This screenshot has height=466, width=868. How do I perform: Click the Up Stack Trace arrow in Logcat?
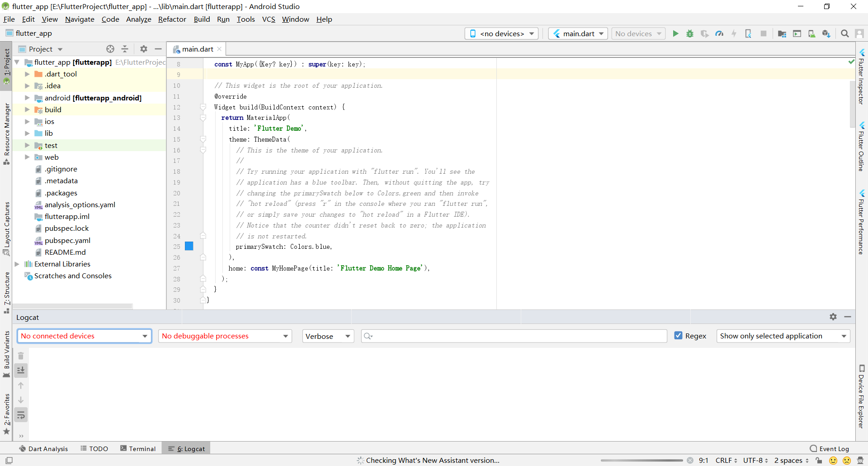pos(21,385)
